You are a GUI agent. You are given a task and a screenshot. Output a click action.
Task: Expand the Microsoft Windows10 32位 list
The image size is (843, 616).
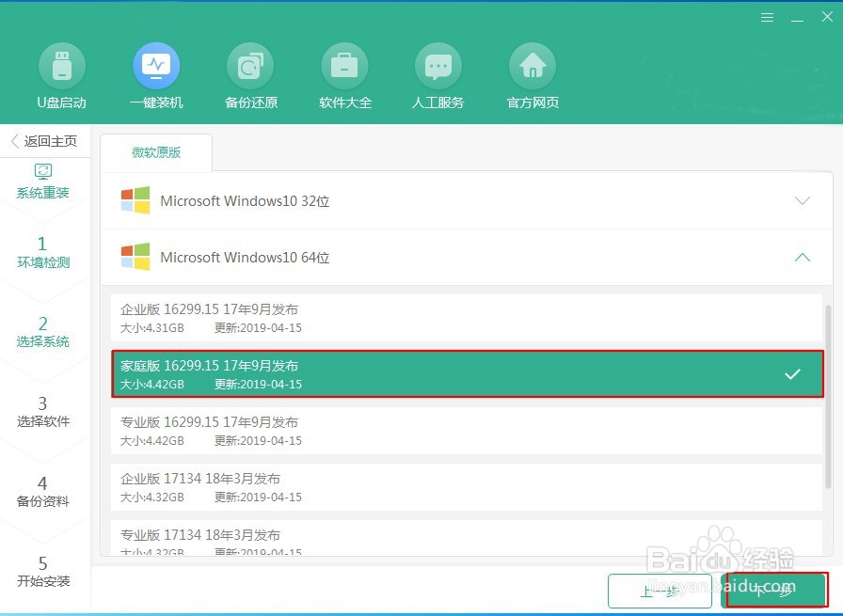tap(802, 200)
